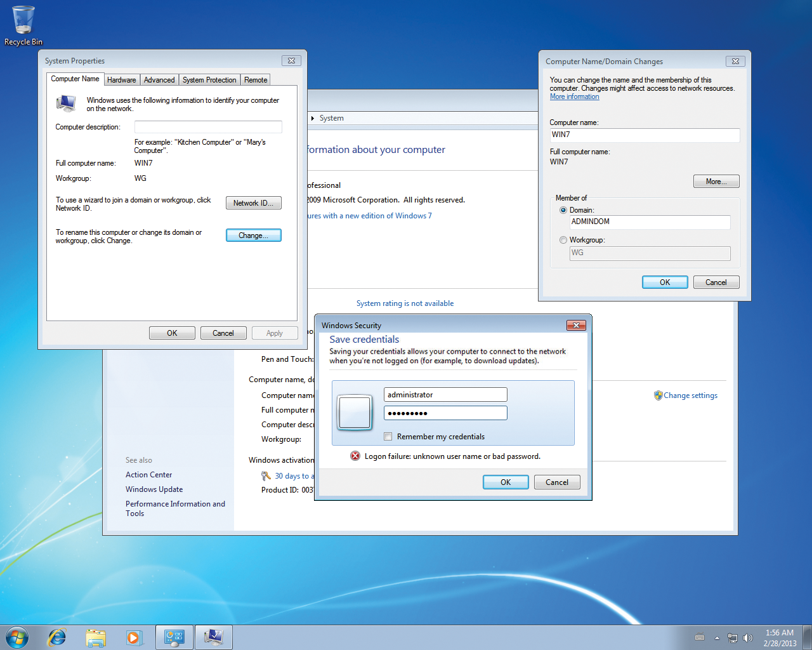This screenshot has width=812, height=650.
Task: Open Performance Information and Tools link
Action: pyautogui.click(x=175, y=508)
